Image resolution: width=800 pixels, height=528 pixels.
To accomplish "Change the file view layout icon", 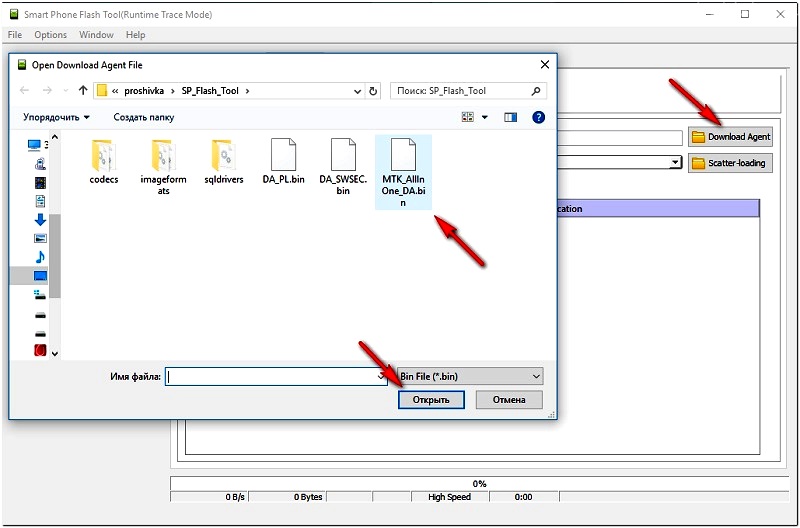I will (467, 117).
